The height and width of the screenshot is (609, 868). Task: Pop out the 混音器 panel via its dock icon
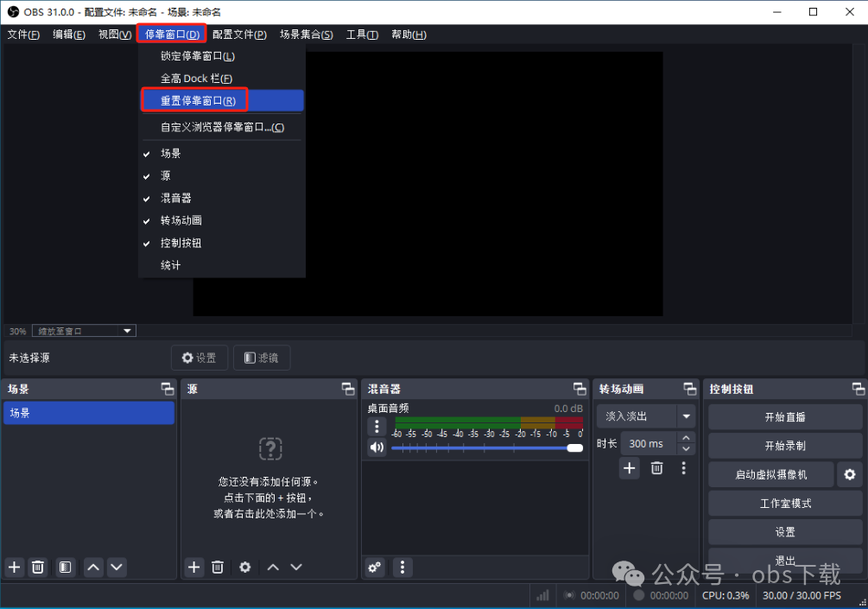pos(580,389)
